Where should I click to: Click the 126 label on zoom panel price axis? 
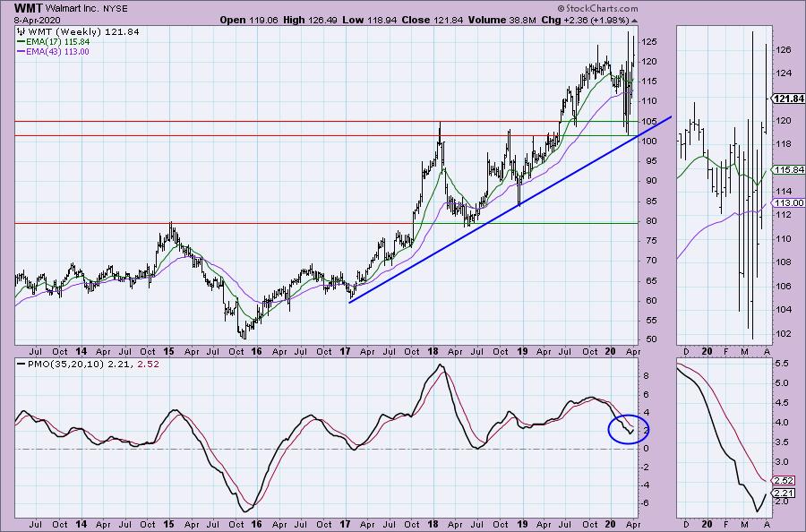click(x=784, y=50)
